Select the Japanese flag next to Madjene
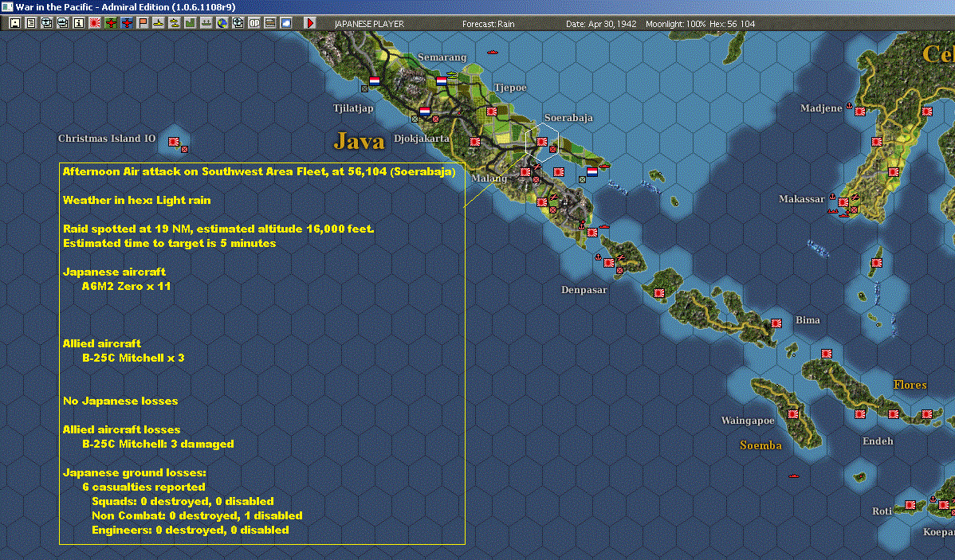The height and width of the screenshot is (560, 955). 860,112
